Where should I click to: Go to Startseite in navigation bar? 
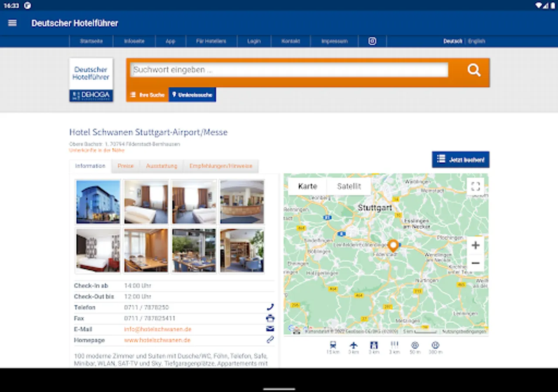91,41
